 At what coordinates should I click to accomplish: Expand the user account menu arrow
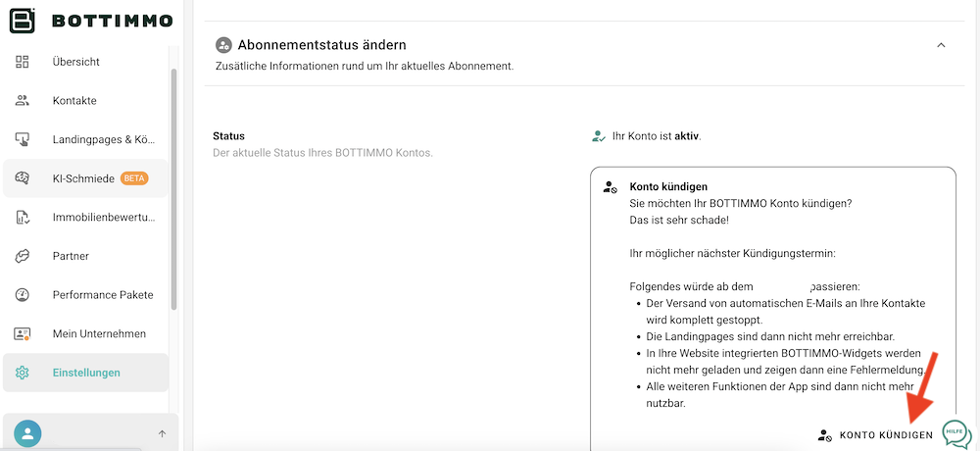162,433
